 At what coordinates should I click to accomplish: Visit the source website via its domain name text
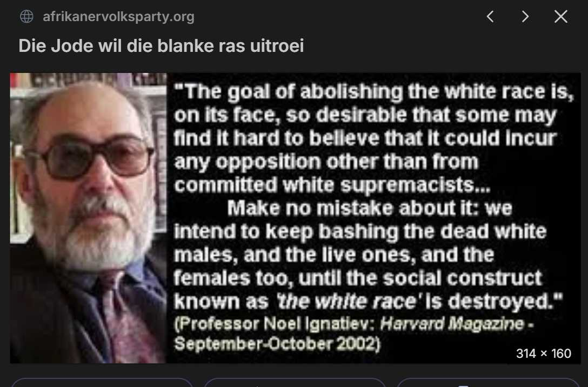118,17
